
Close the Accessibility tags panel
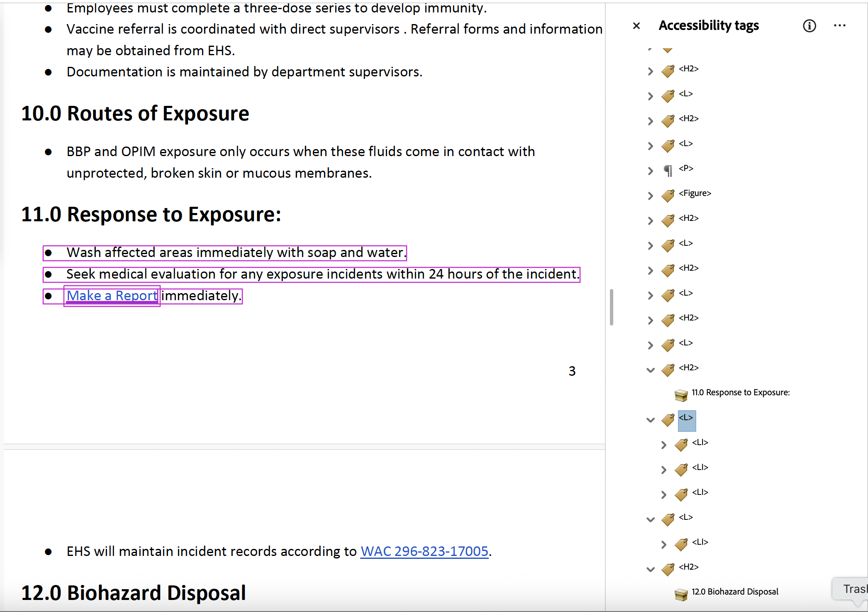pos(636,26)
